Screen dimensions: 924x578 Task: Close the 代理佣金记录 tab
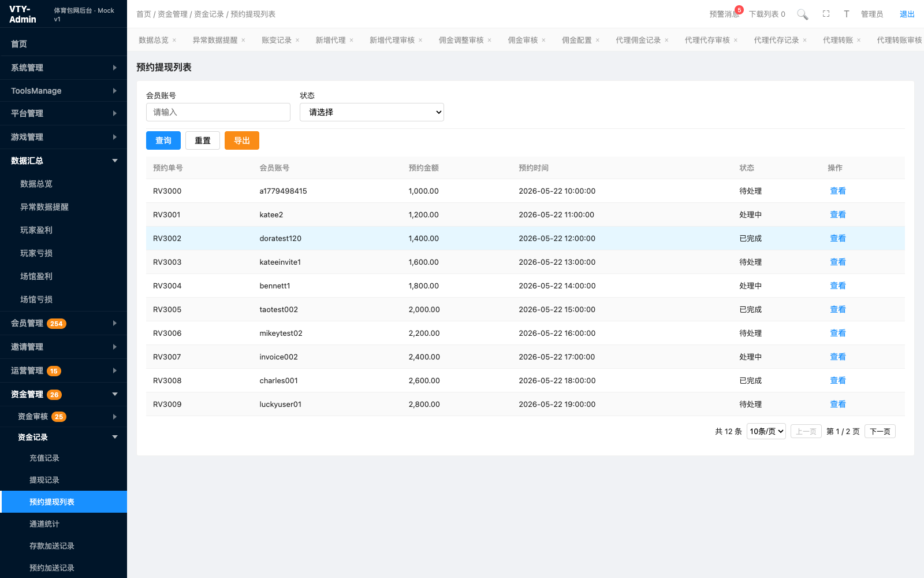tap(666, 40)
